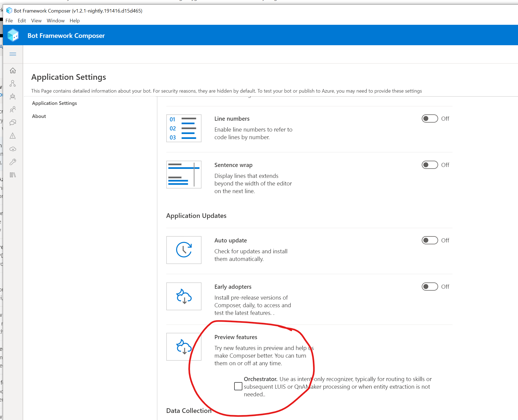Open the View menu

coord(36,20)
